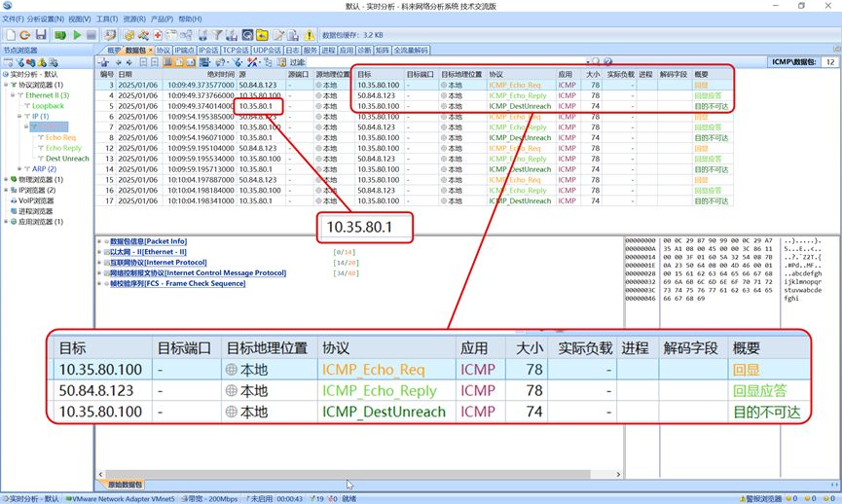
Task: Open the 帮助(H) menu
Action: (190, 18)
